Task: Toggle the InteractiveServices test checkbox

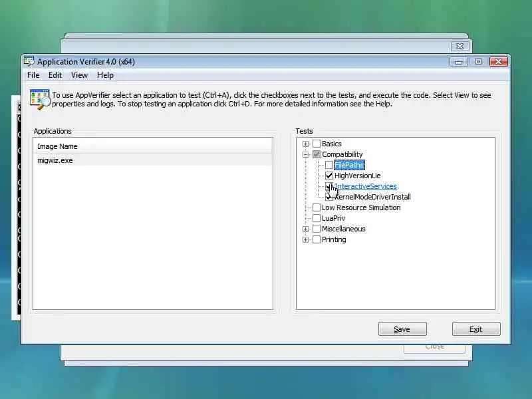Action: (329, 186)
